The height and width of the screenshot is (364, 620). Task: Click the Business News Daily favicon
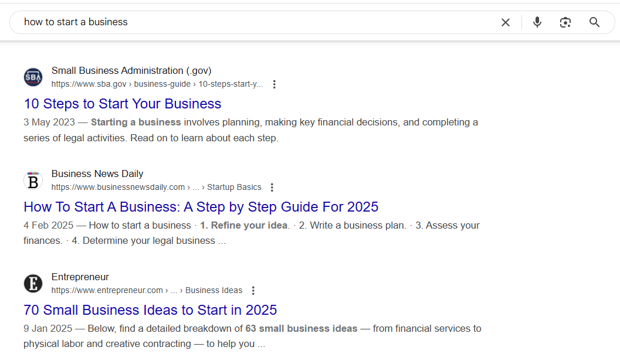click(33, 180)
